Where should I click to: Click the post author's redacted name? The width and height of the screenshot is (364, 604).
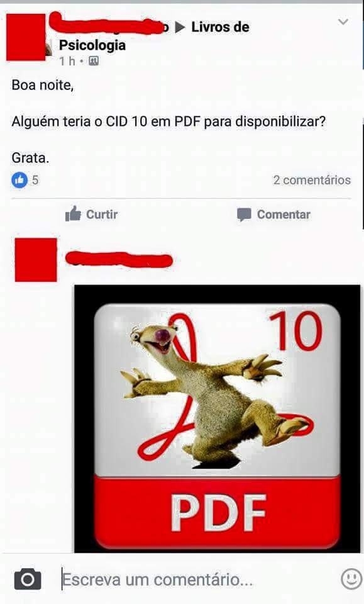109,24
